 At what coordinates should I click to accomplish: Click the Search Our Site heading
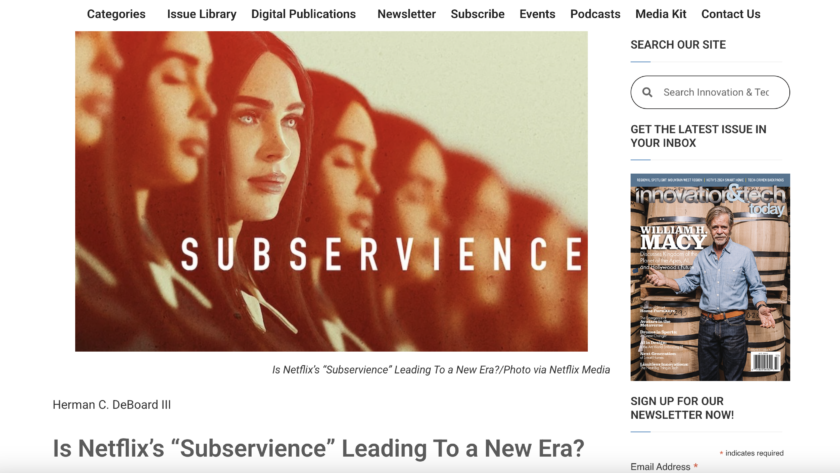(678, 45)
